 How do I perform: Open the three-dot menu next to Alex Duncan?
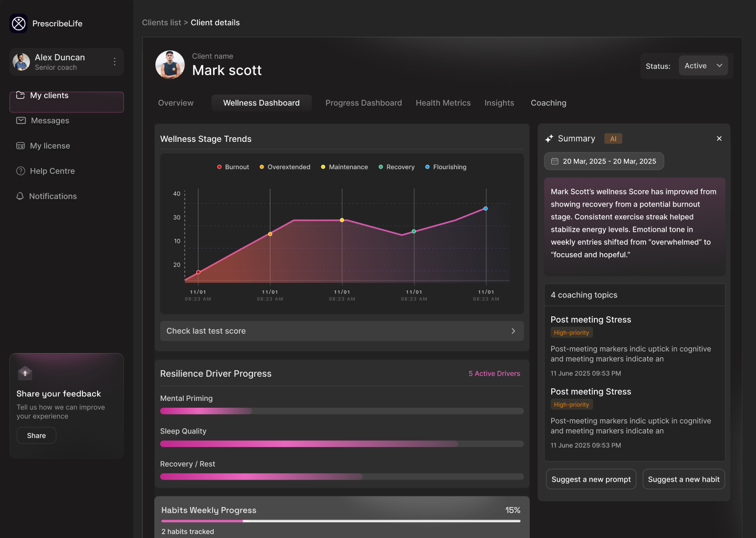point(114,61)
